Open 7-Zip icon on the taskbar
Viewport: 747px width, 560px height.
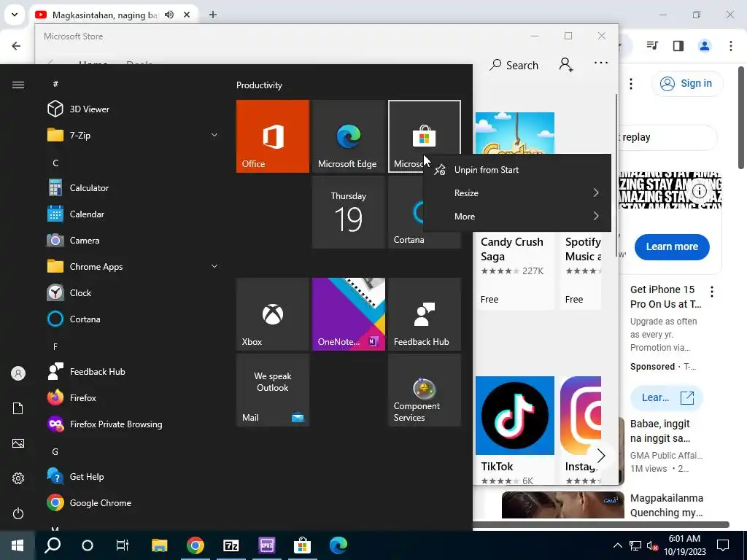pyautogui.click(x=231, y=545)
